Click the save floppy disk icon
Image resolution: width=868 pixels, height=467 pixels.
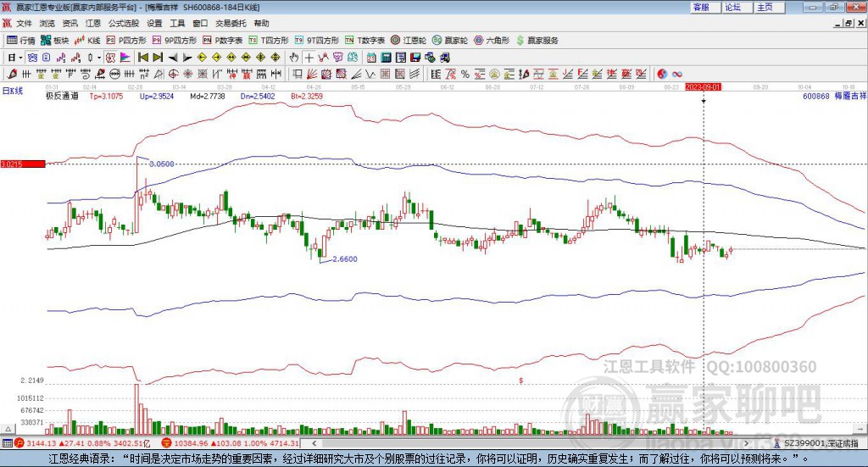click(415, 58)
